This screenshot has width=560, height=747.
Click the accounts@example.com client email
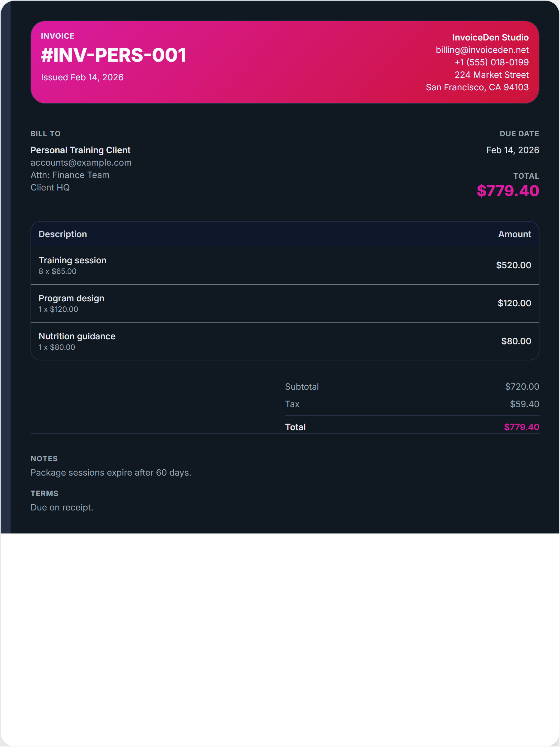coord(81,162)
